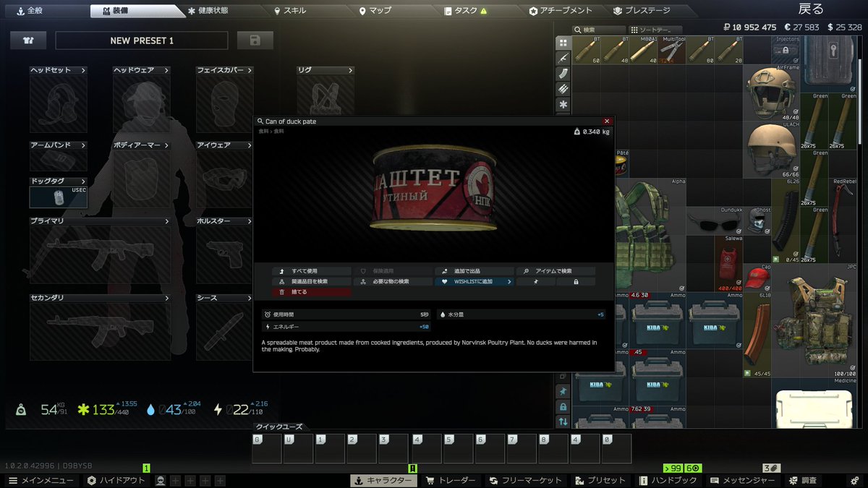This screenshot has width=868, height=488.
Task: Switch to the 全般 tab
Action: pos(29,11)
